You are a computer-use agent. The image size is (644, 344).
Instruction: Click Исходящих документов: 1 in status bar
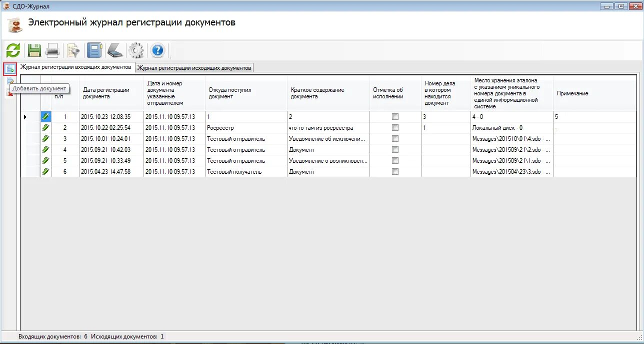coord(127,337)
